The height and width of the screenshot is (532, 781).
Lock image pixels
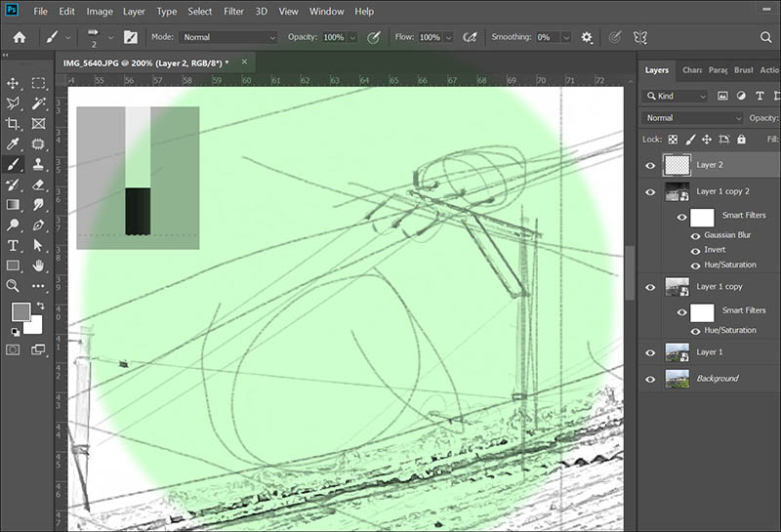(690, 140)
